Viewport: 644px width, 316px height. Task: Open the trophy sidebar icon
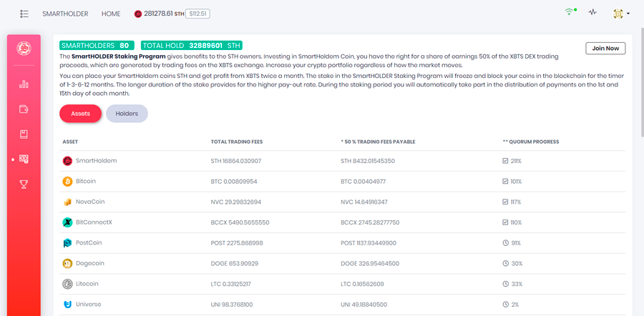coord(24,184)
